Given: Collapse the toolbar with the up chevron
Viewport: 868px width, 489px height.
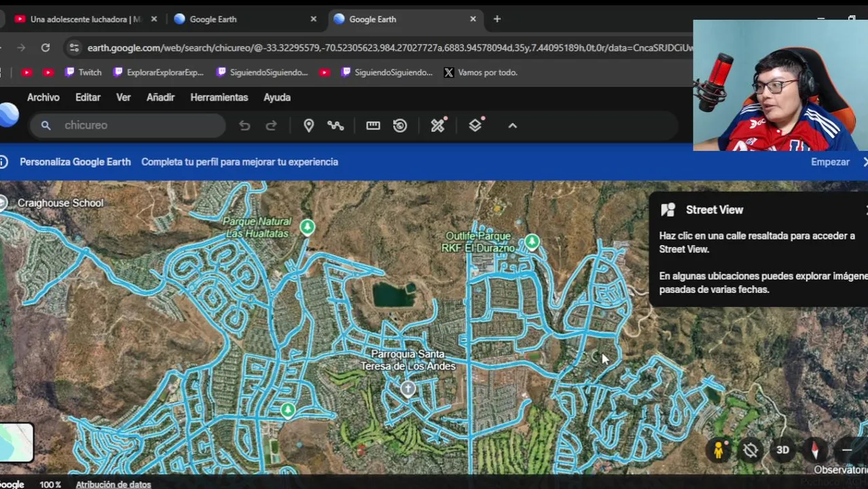Looking at the screenshot, I should click(513, 126).
